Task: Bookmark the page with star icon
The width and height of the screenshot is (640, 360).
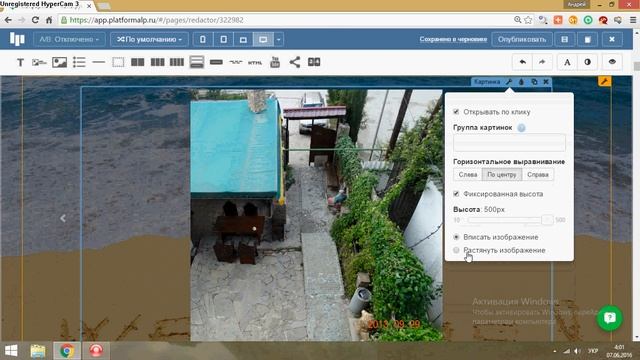Action: coord(528,20)
